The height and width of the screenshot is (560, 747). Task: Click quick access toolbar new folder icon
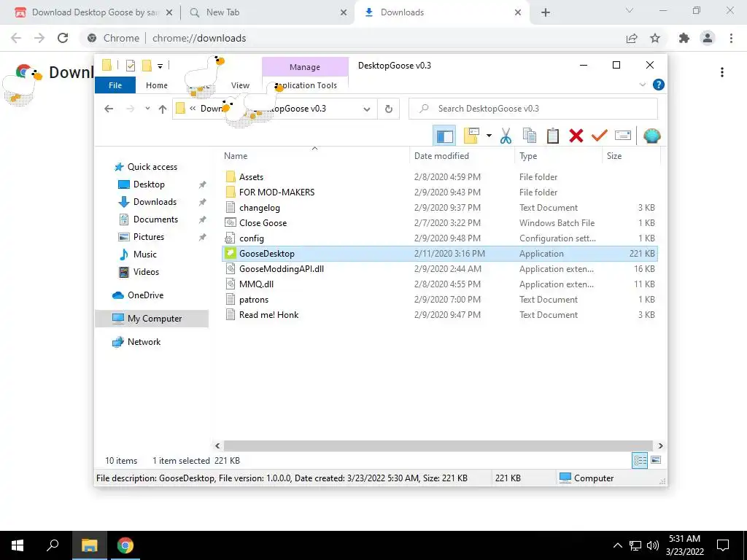coord(147,66)
